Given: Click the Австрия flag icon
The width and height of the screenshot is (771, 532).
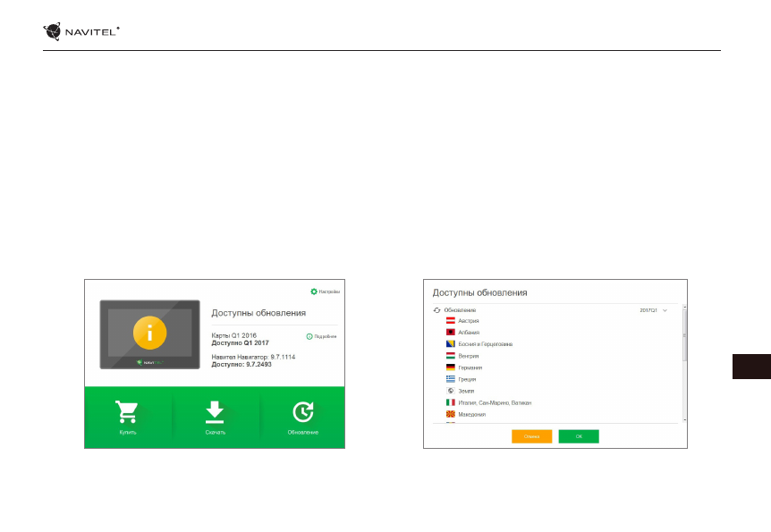Looking at the screenshot, I should pos(451,320).
